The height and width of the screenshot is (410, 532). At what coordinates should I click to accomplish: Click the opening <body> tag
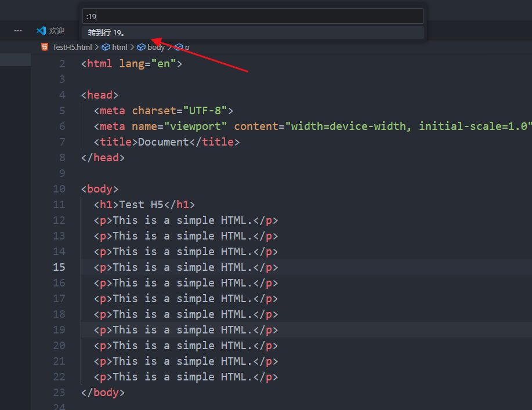[100, 189]
